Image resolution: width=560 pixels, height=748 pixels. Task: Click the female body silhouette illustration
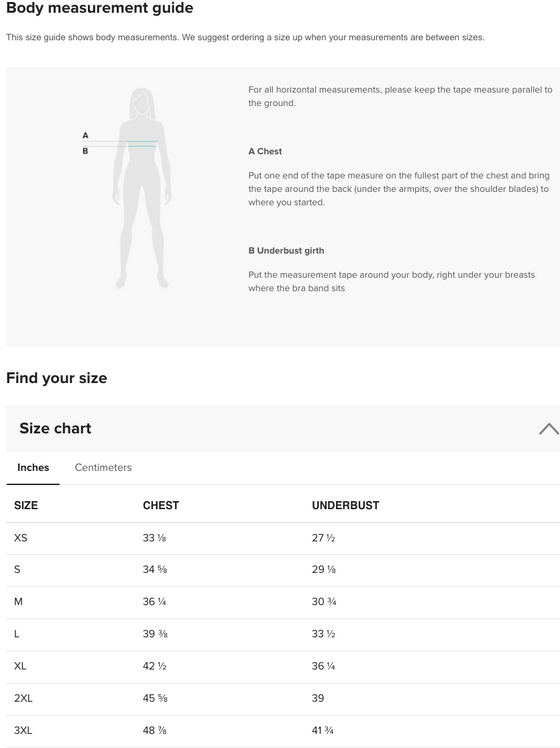pos(142,188)
